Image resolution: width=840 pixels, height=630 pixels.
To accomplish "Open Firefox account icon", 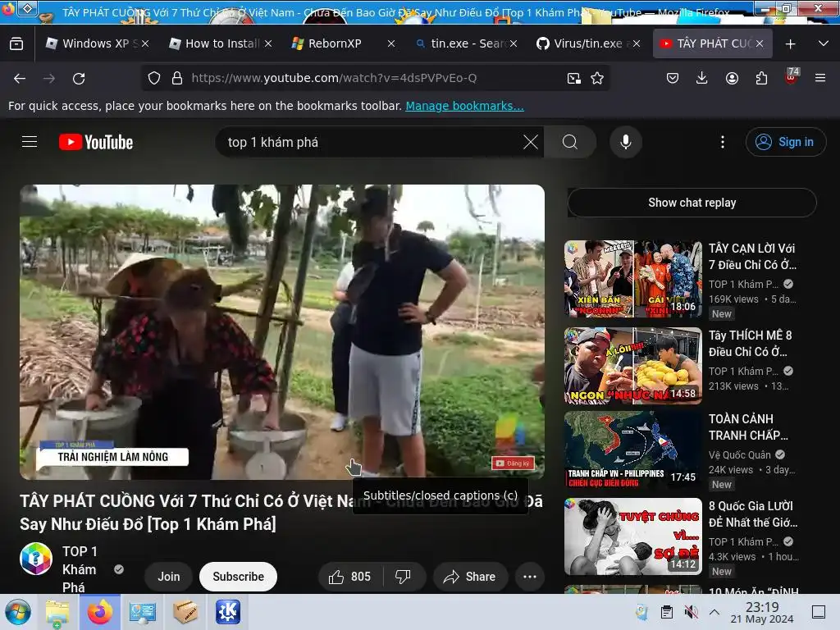I will pos(732,78).
